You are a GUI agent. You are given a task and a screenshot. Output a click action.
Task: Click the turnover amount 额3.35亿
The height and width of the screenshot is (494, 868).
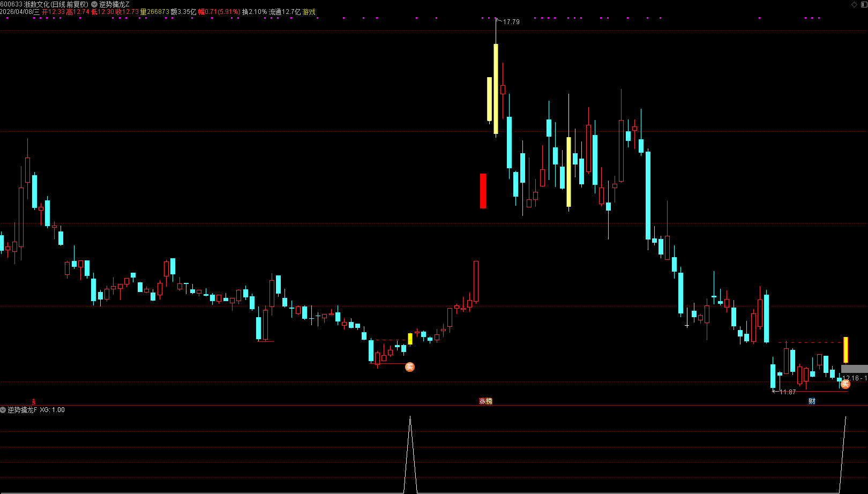(183, 12)
